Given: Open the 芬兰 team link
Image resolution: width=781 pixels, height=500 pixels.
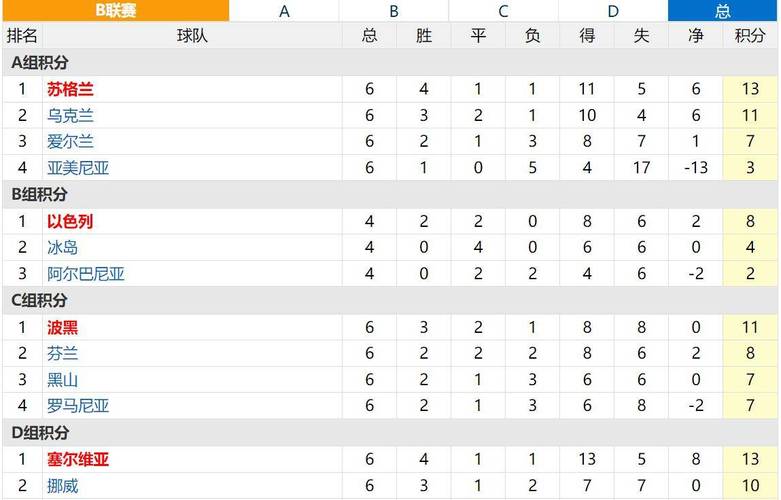Looking at the screenshot, I should point(62,354).
